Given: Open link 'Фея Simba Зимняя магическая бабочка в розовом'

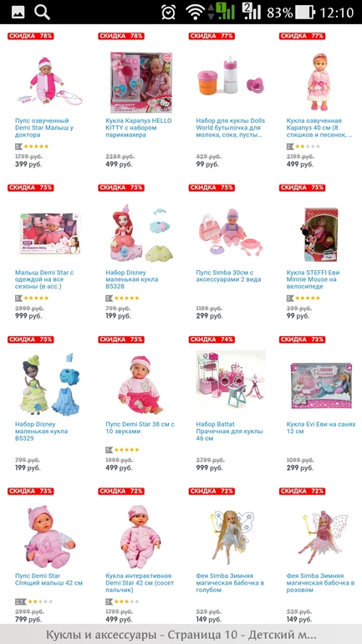Looking at the screenshot, I should click(320, 583).
